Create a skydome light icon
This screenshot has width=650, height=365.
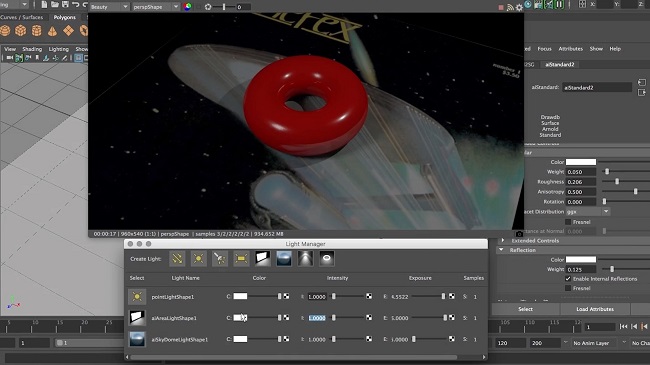(x=284, y=259)
